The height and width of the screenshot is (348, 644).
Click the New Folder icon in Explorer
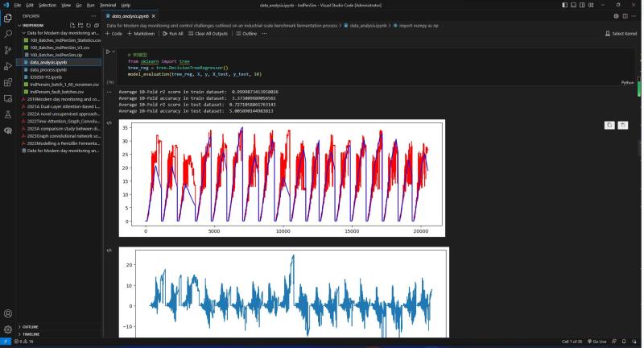point(80,26)
